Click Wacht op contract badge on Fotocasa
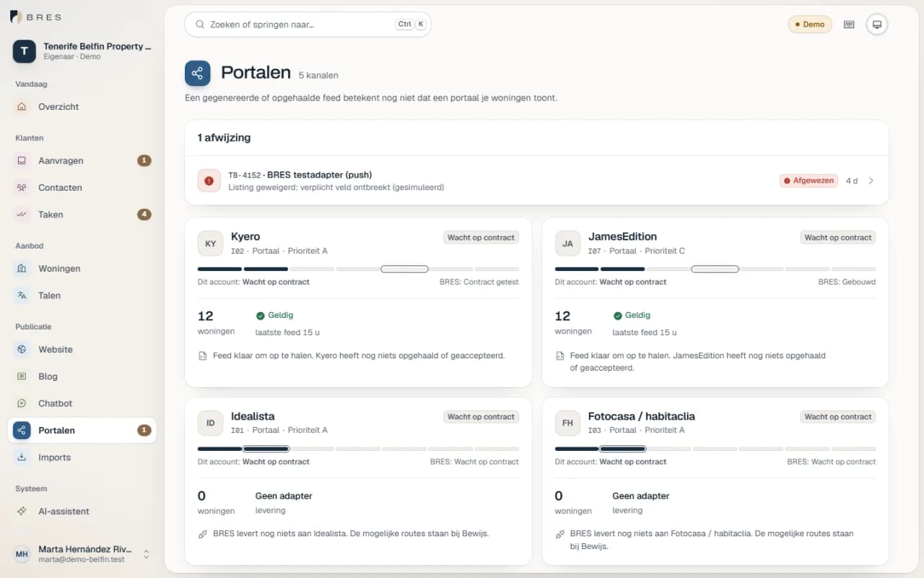The width and height of the screenshot is (924, 578). coord(838,417)
